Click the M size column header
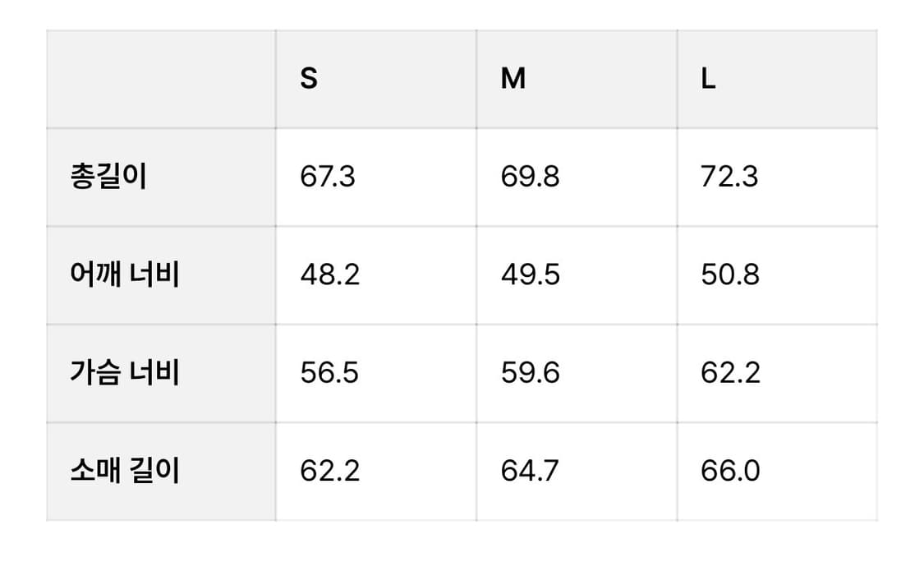The height and width of the screenshot is (576, 924). [513, 79]
